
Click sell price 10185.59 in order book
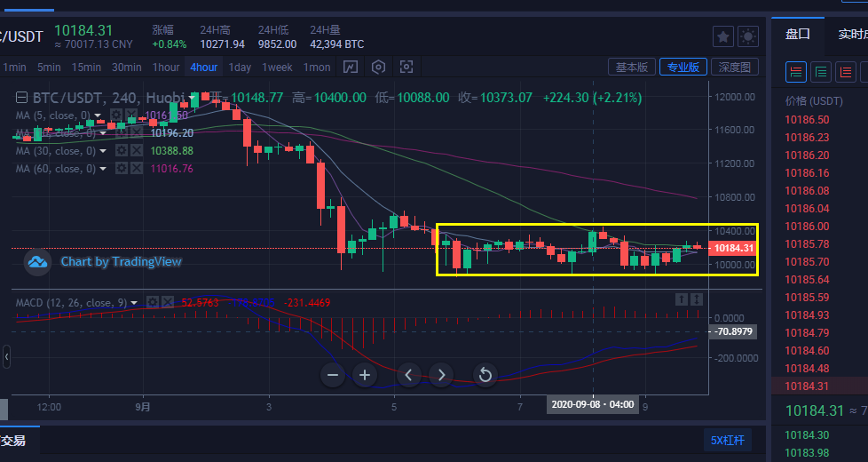pyautogui.click(x=807, y=297)
